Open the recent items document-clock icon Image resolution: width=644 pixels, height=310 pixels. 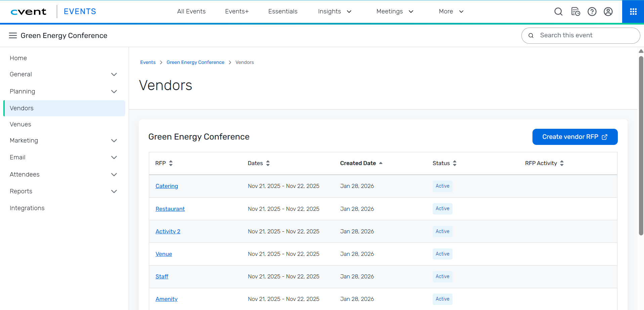pyautogui.click(x=575, y=11)
